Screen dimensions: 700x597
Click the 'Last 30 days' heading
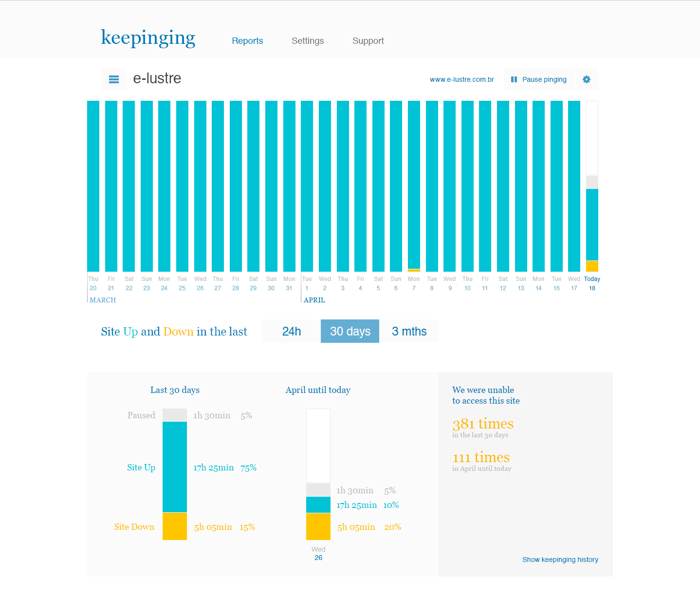point(175,390)
